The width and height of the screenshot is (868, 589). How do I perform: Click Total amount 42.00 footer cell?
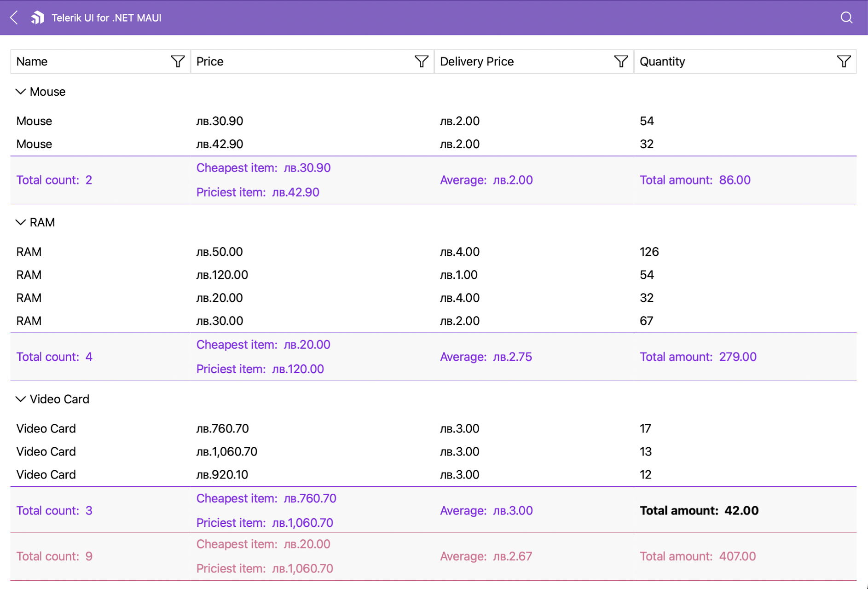(x=699, y=510)
